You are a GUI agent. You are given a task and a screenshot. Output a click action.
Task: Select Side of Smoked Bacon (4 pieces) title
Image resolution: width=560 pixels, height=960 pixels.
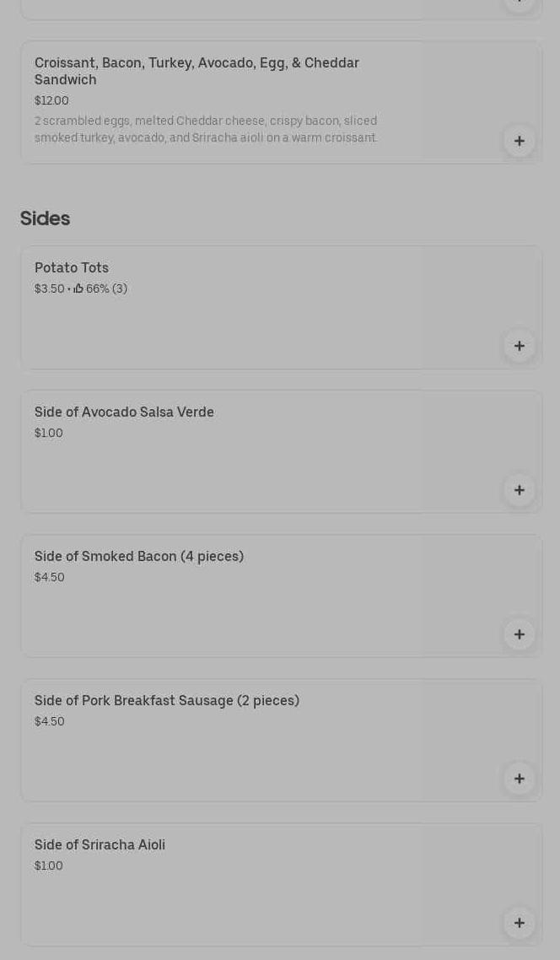[139, 557]
